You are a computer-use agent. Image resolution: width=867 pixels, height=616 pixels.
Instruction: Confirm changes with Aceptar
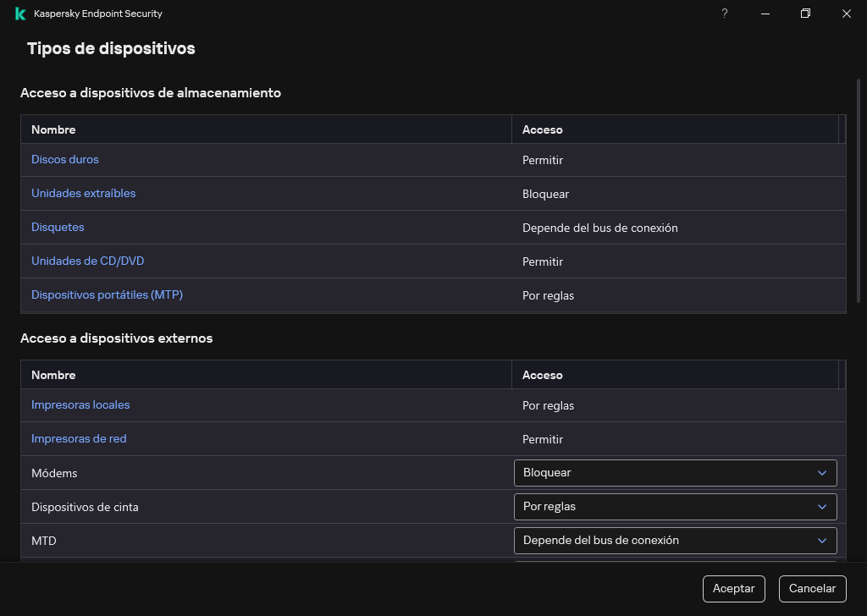click(733, 588)
